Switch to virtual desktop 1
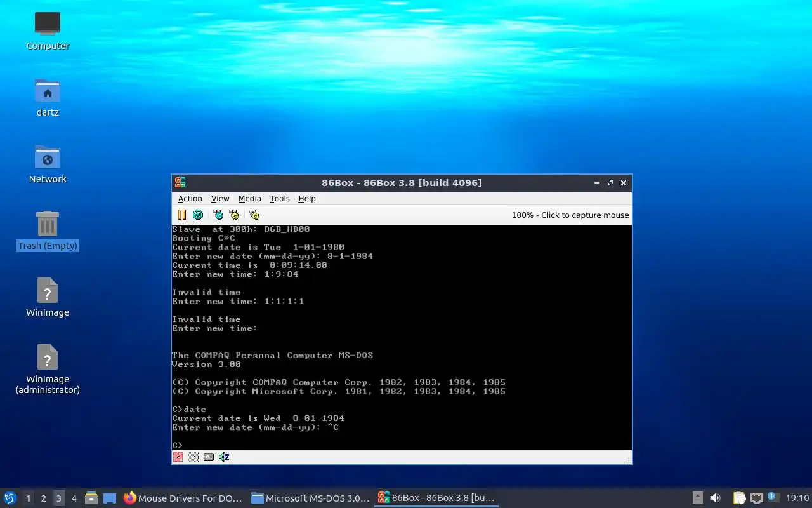The height and width of the screenshot is (508, 812). 28,498
